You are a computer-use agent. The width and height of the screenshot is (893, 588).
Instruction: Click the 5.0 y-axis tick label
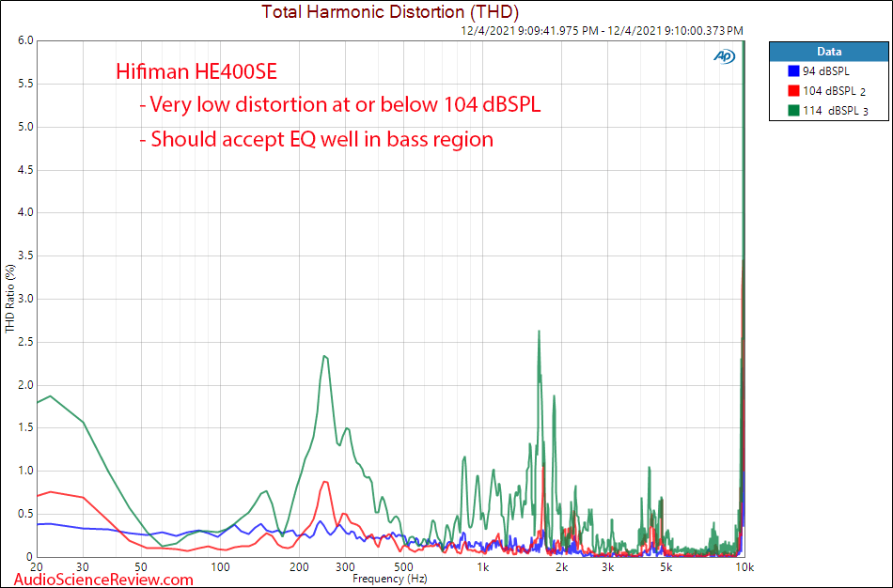pyautogui.click(x=26, y=127)
